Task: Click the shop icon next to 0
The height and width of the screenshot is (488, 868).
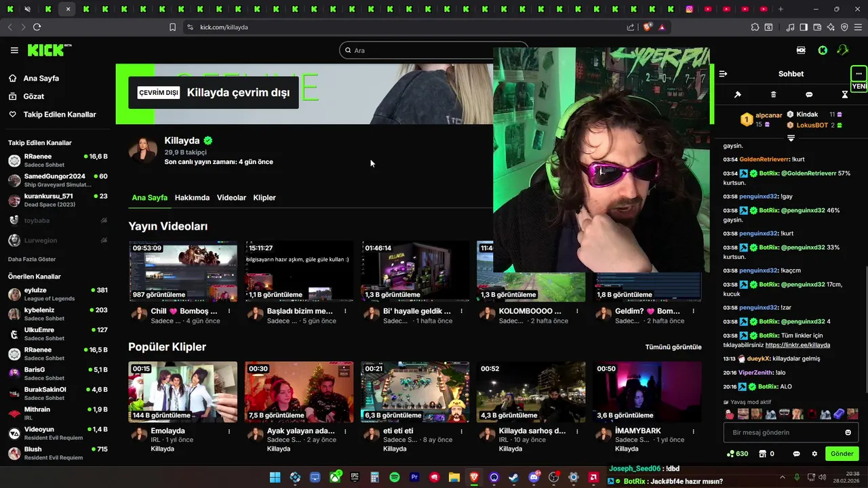Action: 762,453
